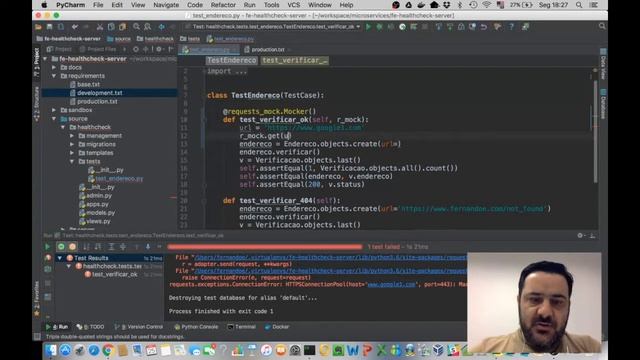Collapse the requirements folder
The image size is (640, 360).
point(54,76)
